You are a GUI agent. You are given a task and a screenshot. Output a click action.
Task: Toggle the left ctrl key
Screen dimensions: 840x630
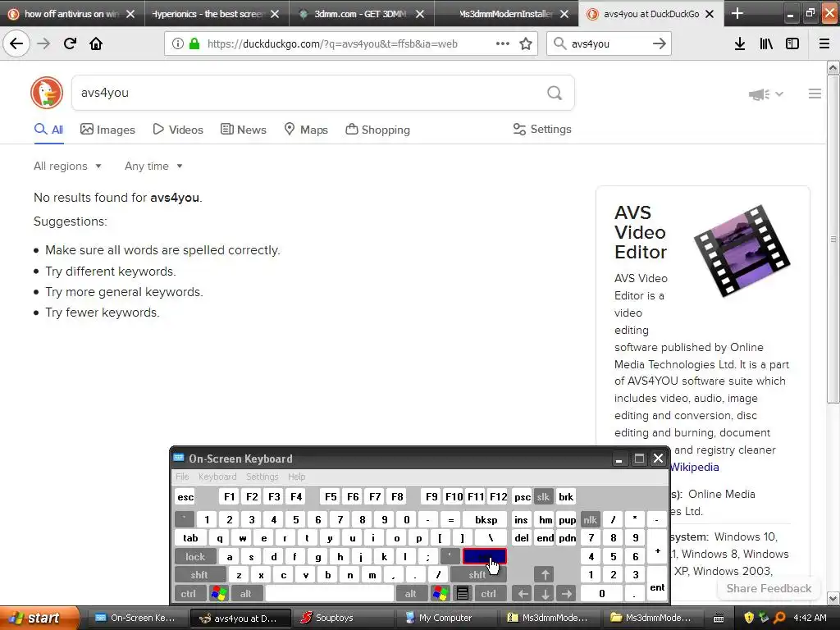[189, 594]
